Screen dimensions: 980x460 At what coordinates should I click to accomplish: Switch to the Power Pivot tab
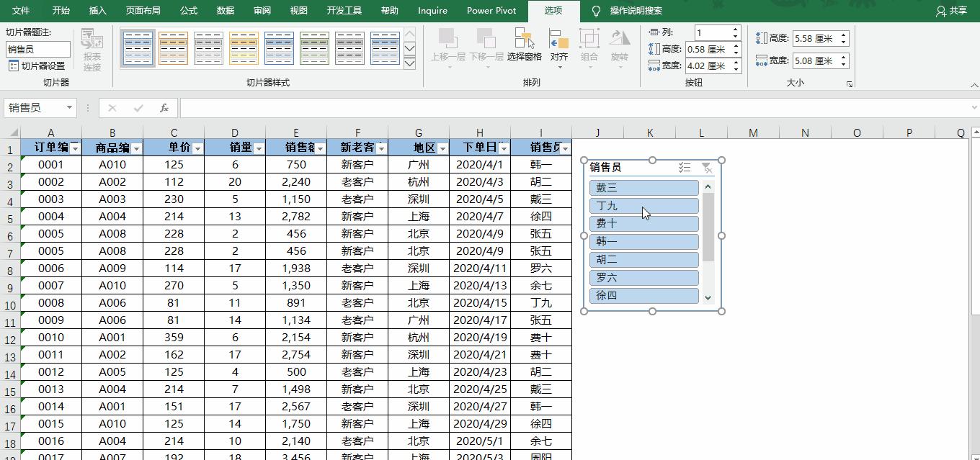pos(491,11)
